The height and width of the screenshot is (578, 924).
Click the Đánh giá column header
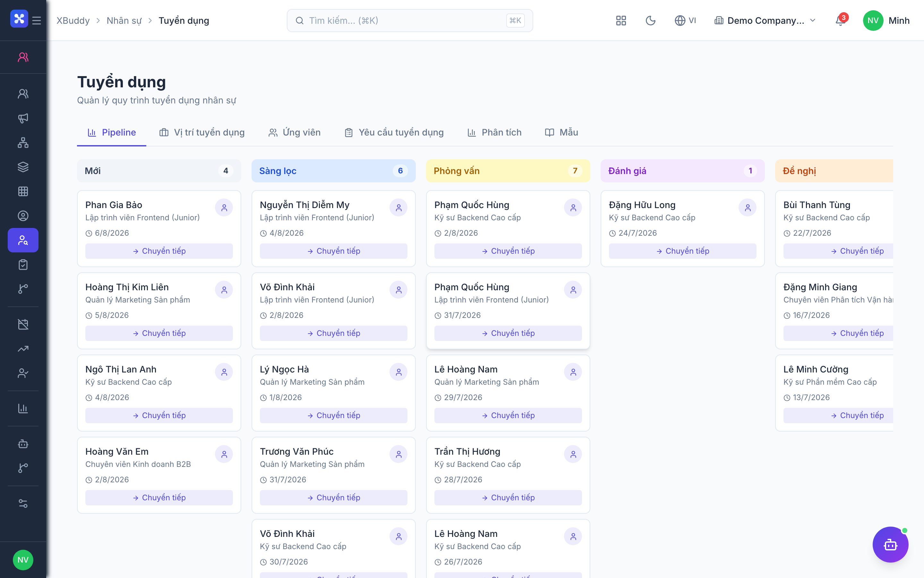pyautogui.click(x=683, y=171)
